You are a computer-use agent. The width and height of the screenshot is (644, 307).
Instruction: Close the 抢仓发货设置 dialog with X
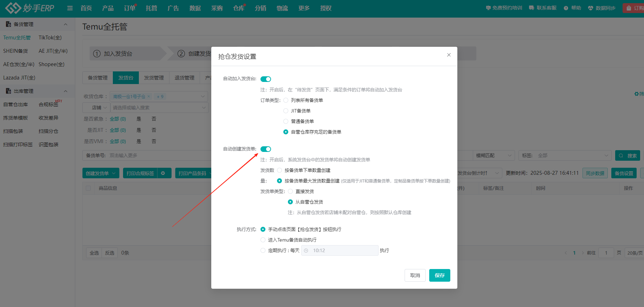coord(449,55)
